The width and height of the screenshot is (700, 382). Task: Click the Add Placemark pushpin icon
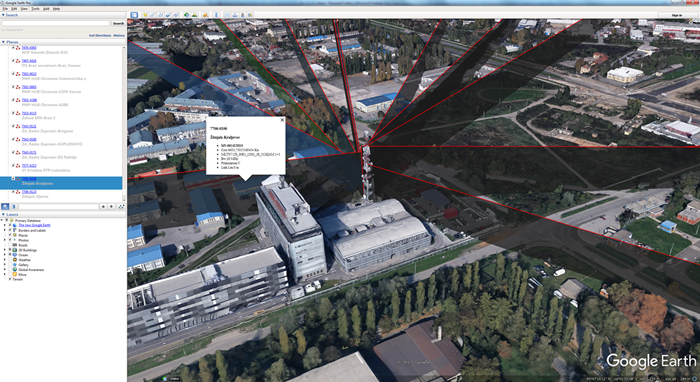(x=145, y=15)
